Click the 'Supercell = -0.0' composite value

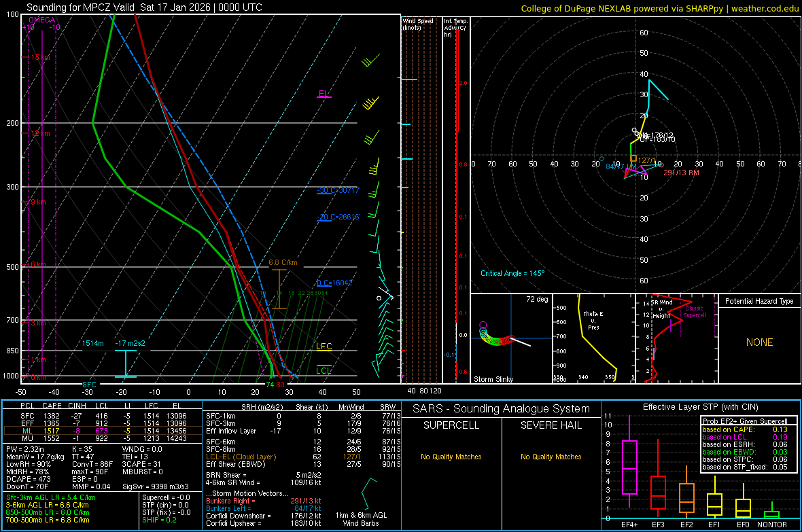click(x=167, y=498)
